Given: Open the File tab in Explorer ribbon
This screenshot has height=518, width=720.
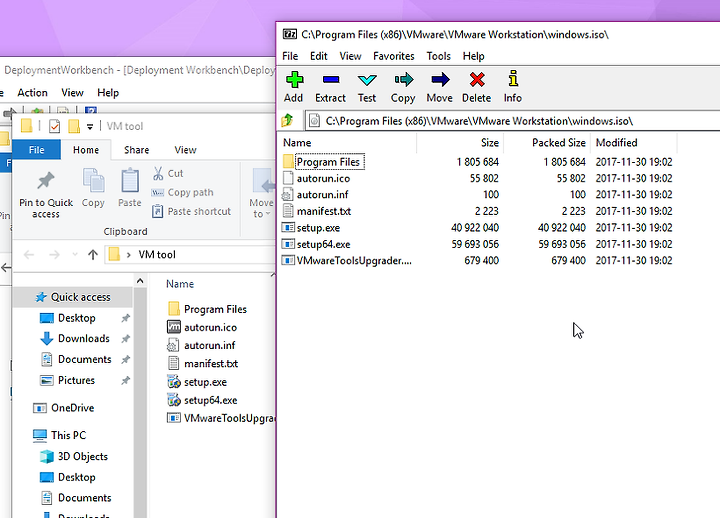Looking at the screenshot, I should (x=36, y=150).
